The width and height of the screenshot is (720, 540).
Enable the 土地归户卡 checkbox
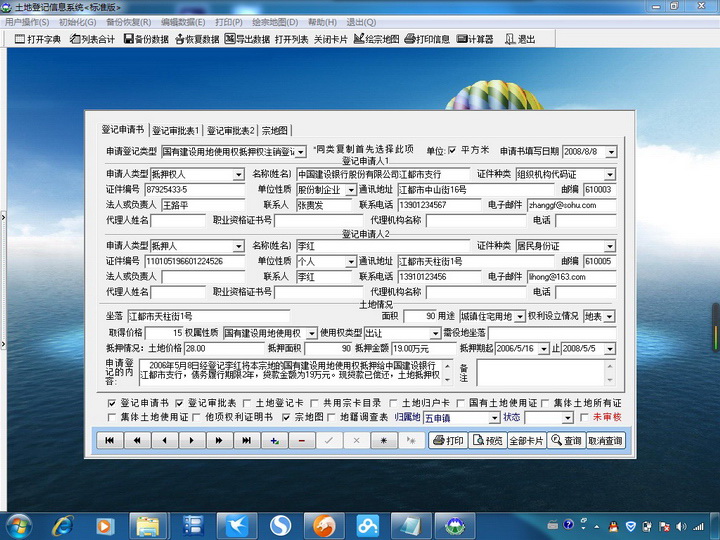pyautogui.click(x=393, y=403)
